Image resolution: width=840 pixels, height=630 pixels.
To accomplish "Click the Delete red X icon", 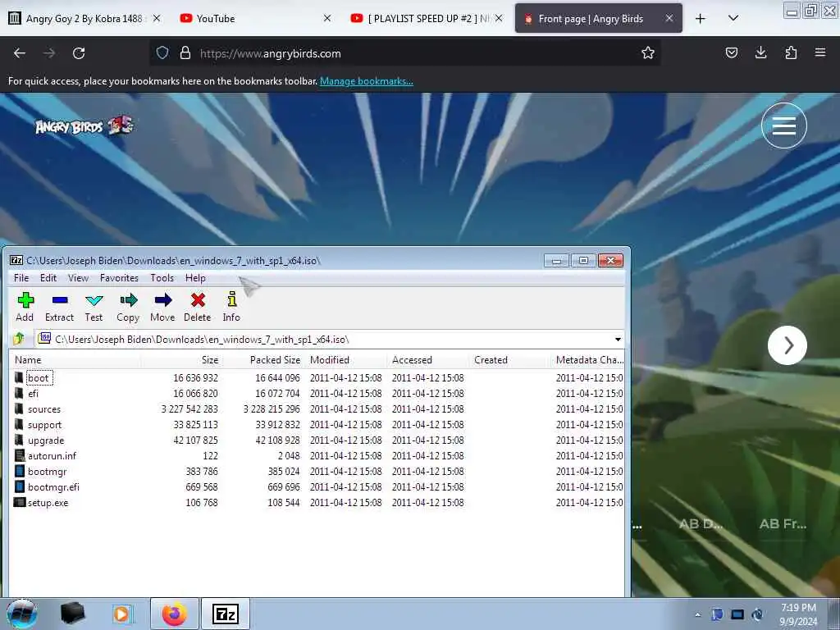I will [198, 300].
